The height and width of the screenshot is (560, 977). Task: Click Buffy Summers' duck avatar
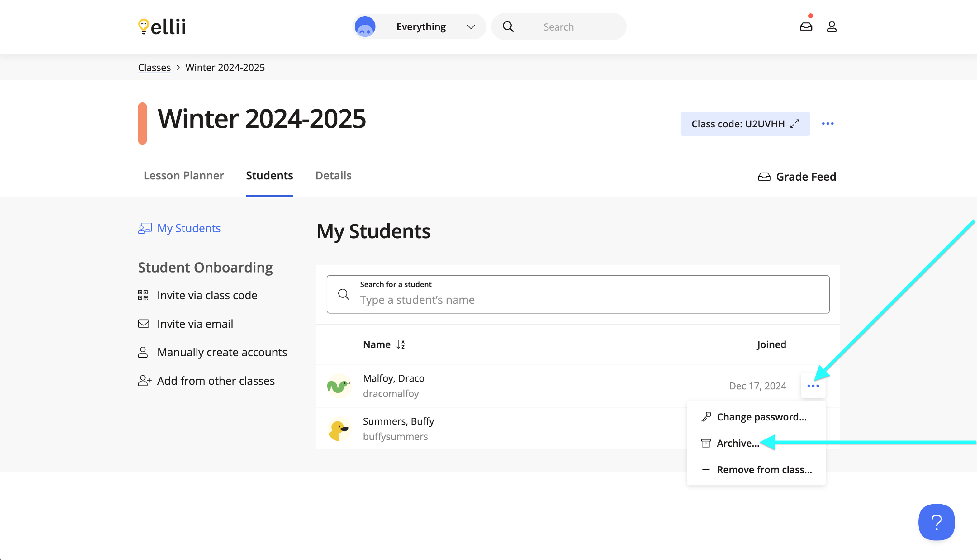pos(339,429)
